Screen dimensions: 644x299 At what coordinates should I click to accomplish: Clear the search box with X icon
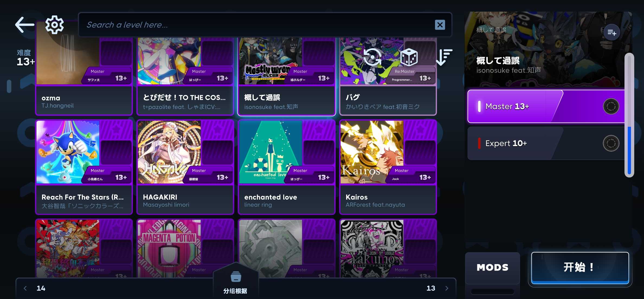440,25
